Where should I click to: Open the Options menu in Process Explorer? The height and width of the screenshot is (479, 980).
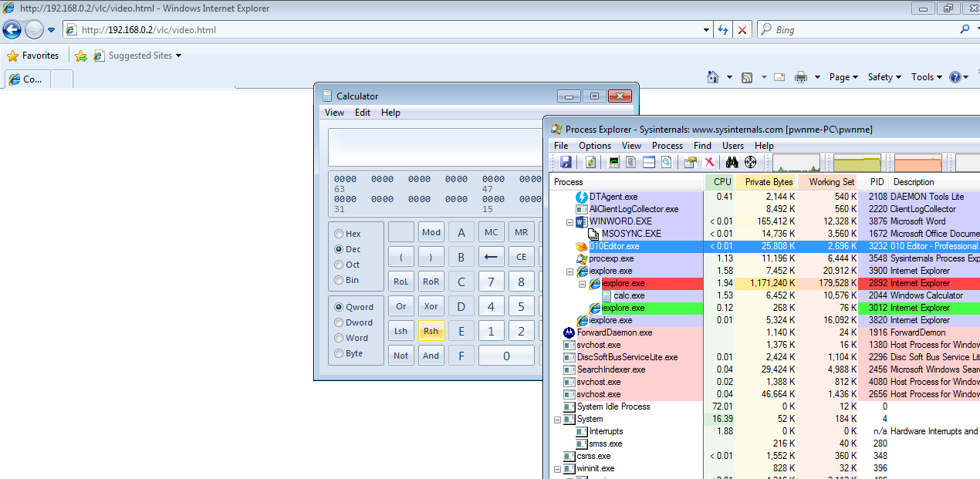pos(595,146)
